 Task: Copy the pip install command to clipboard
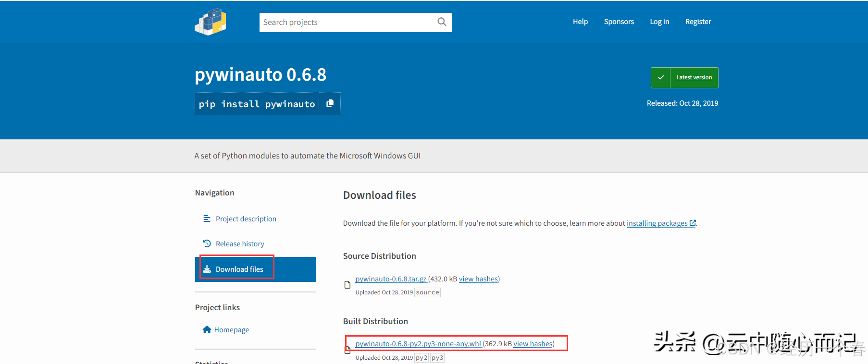[x=330, y=104]
